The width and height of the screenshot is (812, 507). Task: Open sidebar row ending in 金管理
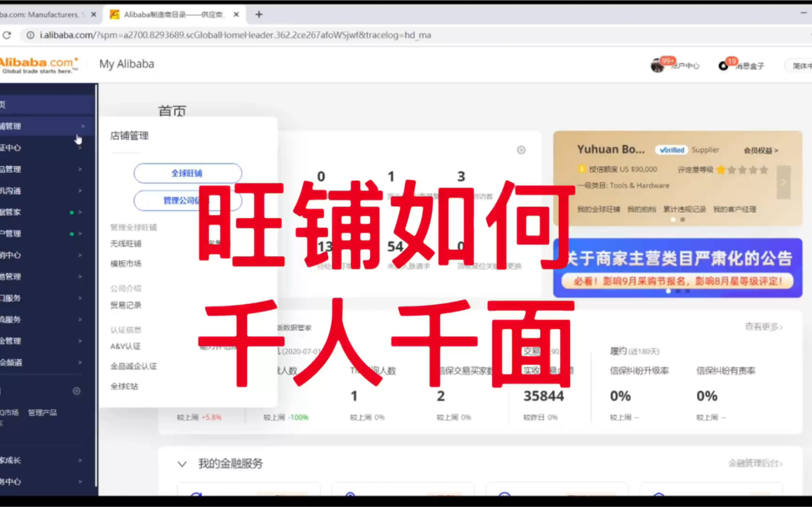coord(47,341)
